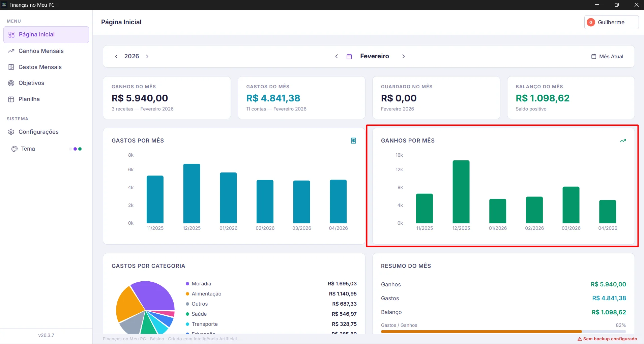644x344 pixels.
Task: Click the Planilha table icon
Action: pos(11,99)
